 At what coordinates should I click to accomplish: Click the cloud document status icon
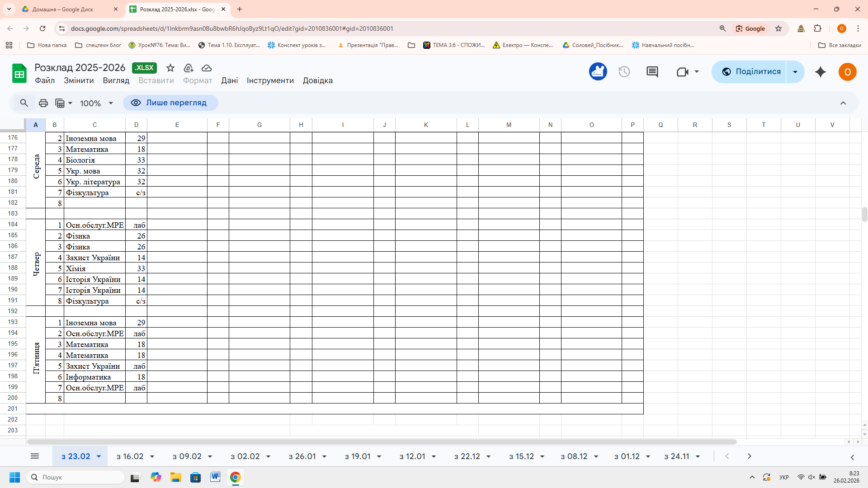207,68
